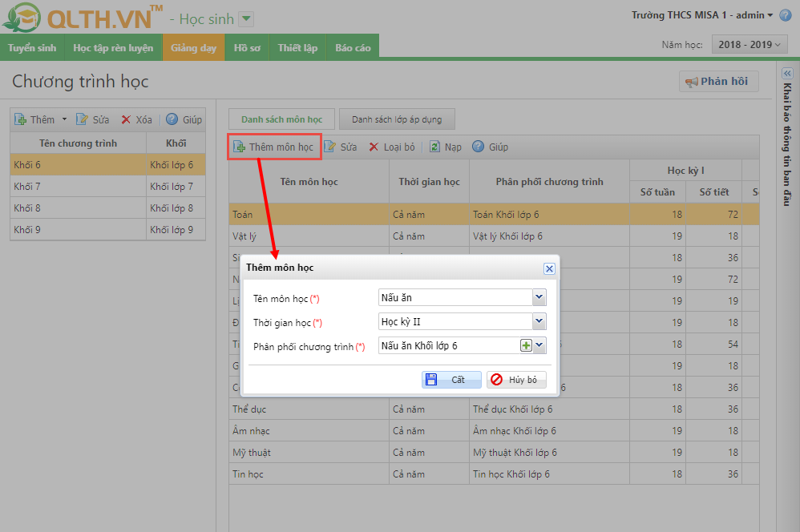This screenshot has width=800, height=532.
Task: Click the Tên môn học column header
Action: point(309,182)
